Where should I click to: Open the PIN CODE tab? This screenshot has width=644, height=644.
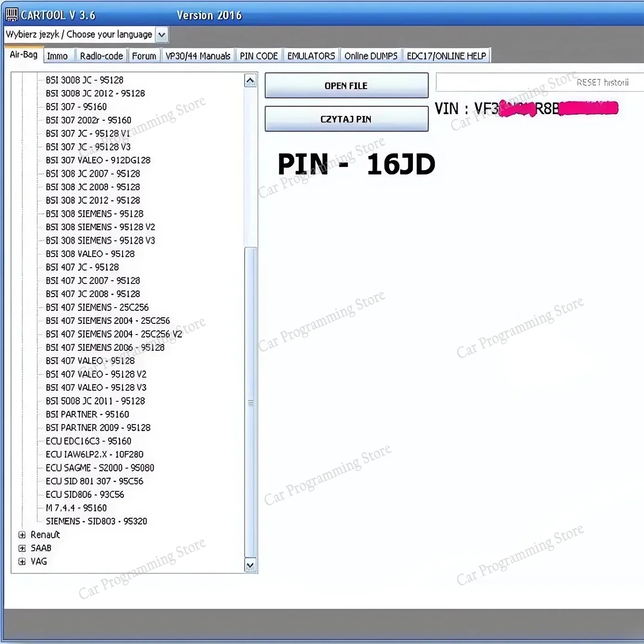click(258, 55)
